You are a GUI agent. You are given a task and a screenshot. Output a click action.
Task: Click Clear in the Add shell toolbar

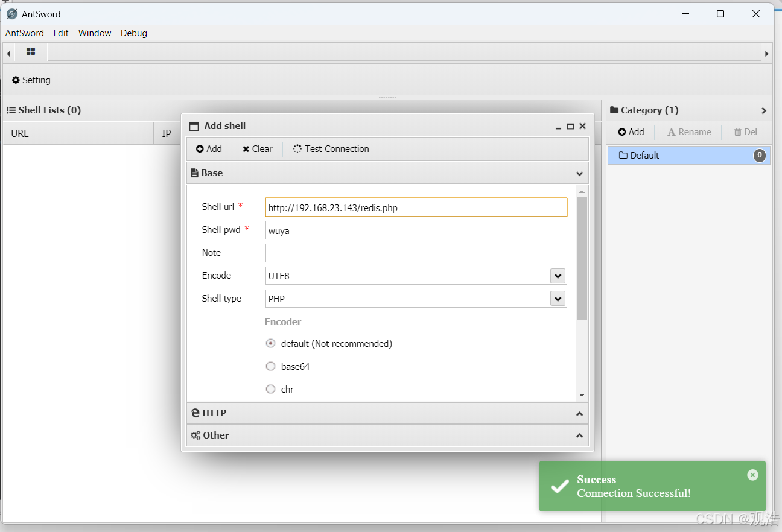coord(258,149)
